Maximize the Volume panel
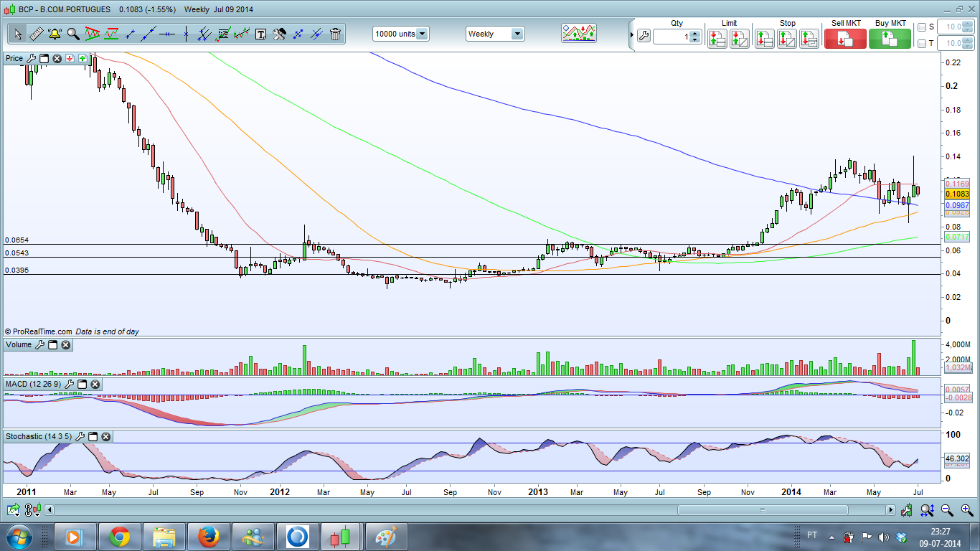 tap(52, 345)
